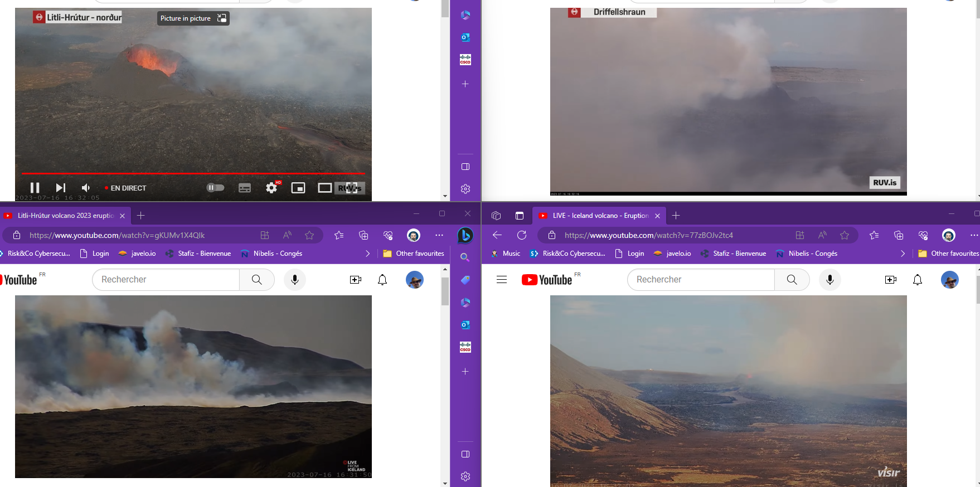This screenshot has height=487, width=980.
Task: Open the Music bookmark
Action: [x=506, y=254]
